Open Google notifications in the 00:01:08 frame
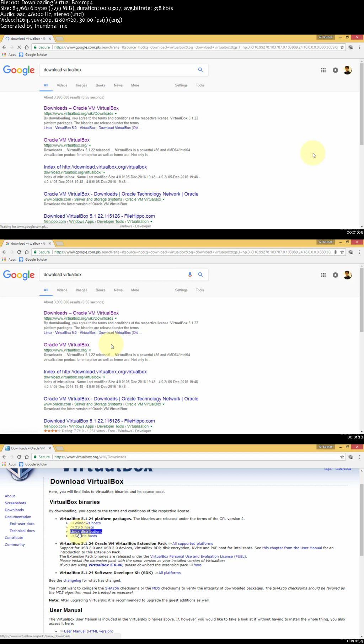Screen dimensions: 364x644 (x=335, y=70)
